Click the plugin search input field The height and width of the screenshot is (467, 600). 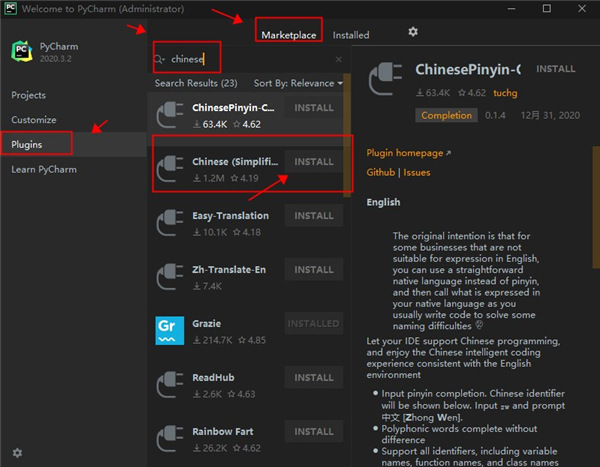(x=250, y=60)
